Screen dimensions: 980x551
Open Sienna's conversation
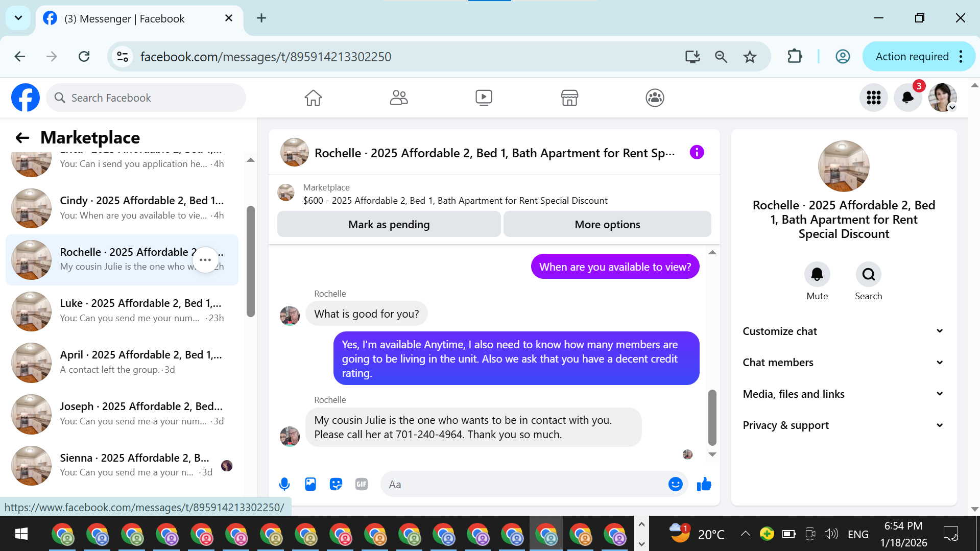pos(123,465)
